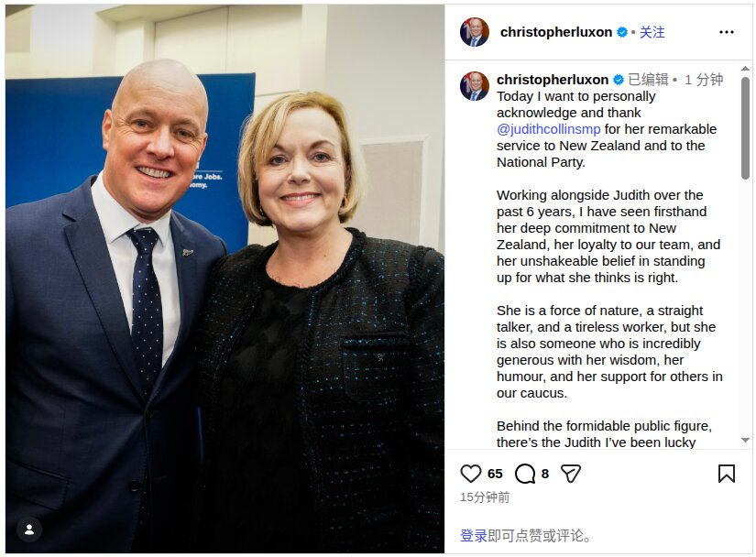Click the header profile avatar of christopherluxon
Image resolution: width=756 pixels, height=557 pixels.
(x=475, y=32)
